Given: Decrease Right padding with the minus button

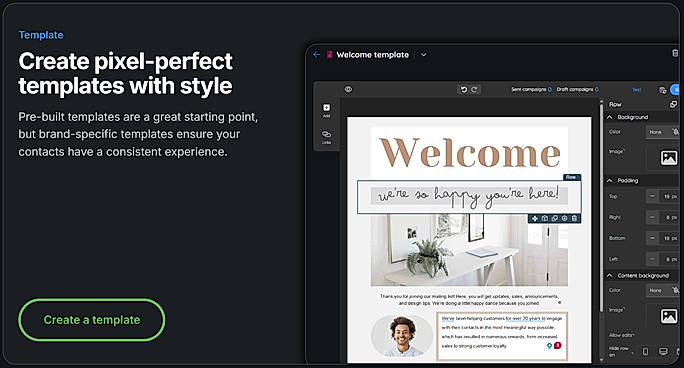Looking at the screenshot, I should 652,217.
